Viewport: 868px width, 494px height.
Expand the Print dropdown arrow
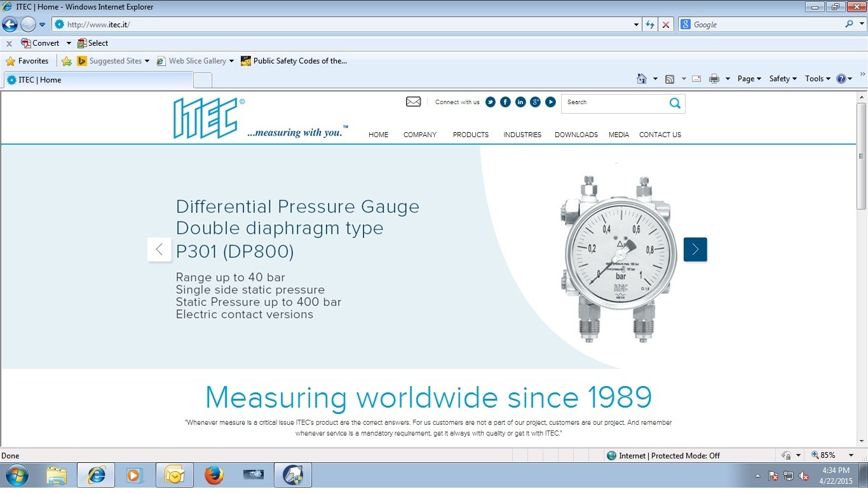pyautogui.click(x=728, y=79)
